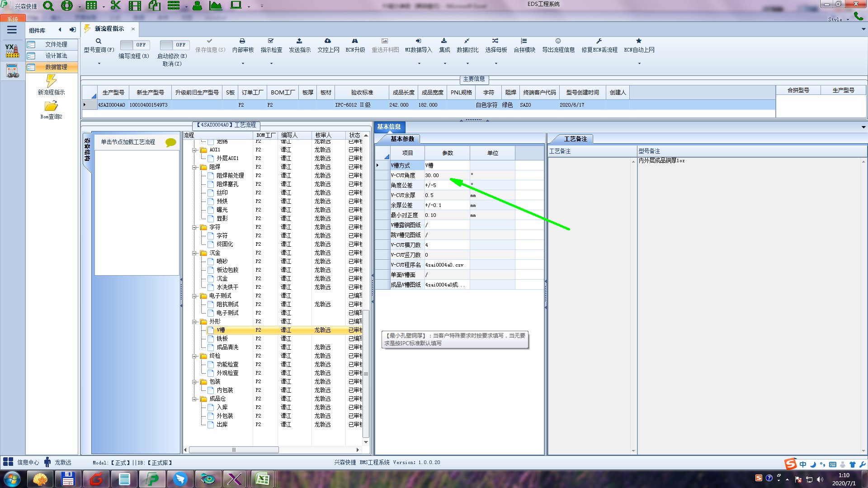Click the ECN自动上网 star icon
This screenshot has width=868, height=488.
click(x=639, y=41)
